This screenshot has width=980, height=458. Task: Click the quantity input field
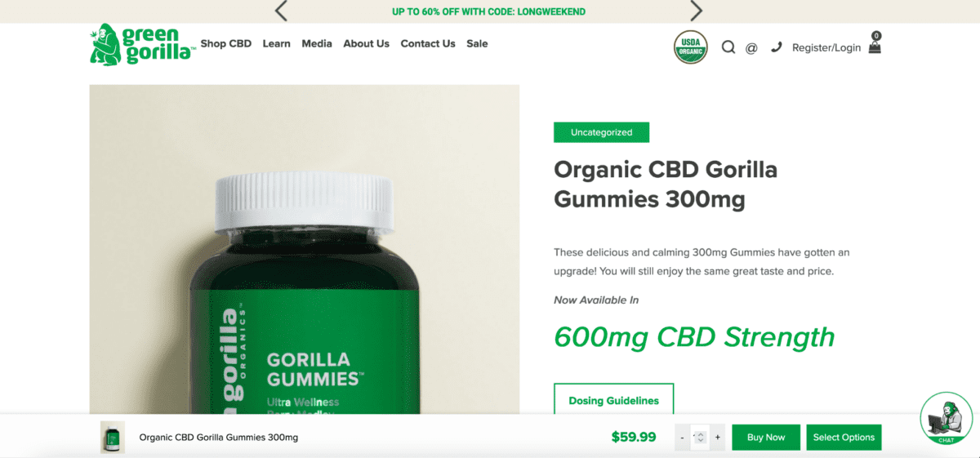700,438
